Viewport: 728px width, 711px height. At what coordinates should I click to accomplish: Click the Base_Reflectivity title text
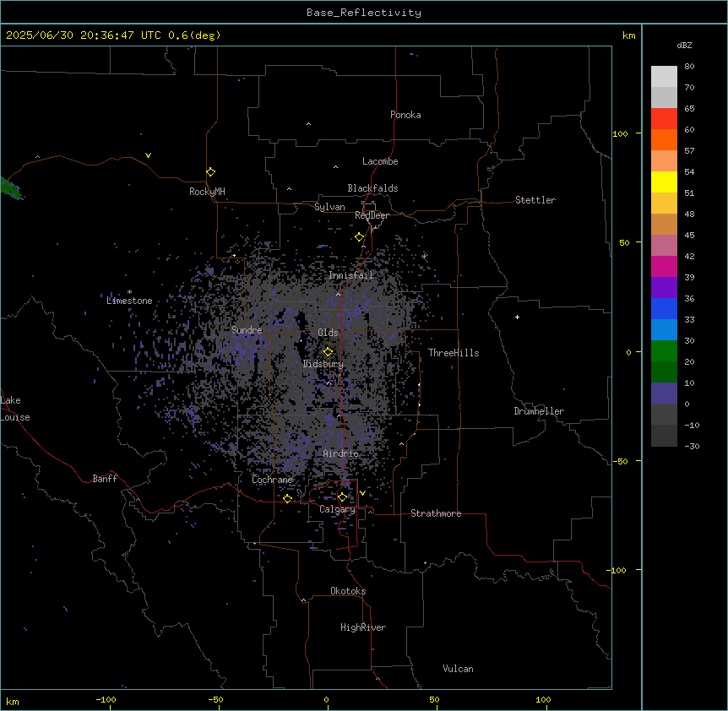click(364, 13)
